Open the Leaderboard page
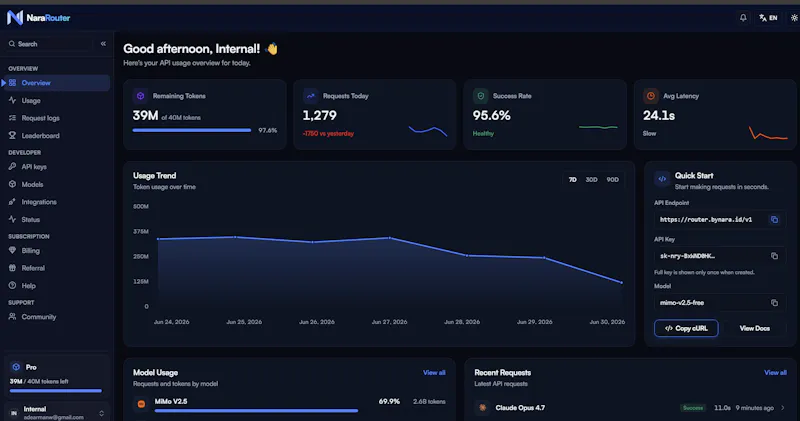800x421 pixels. (56, 136)
